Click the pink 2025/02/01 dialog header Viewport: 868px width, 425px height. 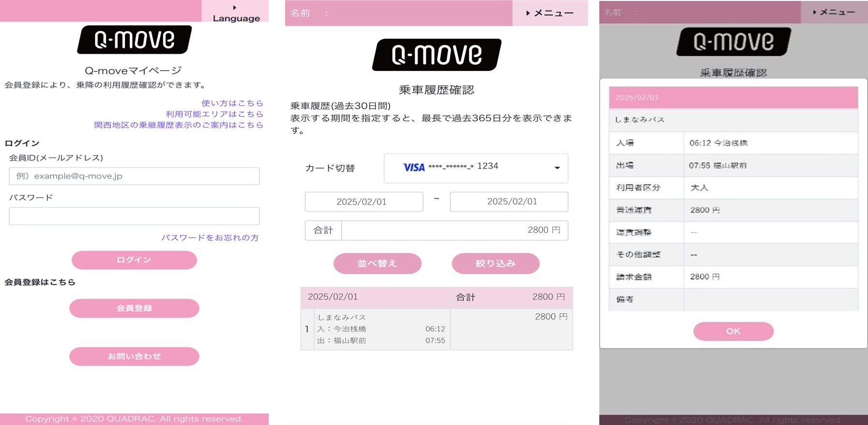coord(734,98)
